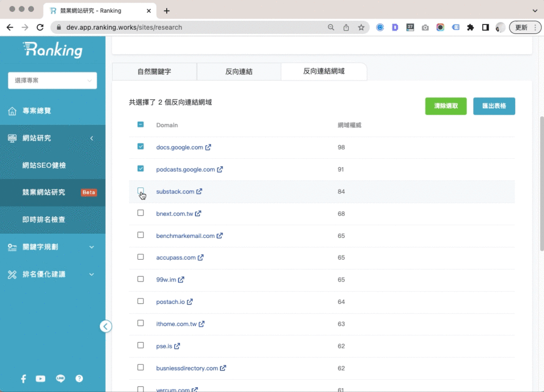Switch to the 反向連結 tab
Image resolution: width=544 pixels, height=392 pixels.
point(239,72)
